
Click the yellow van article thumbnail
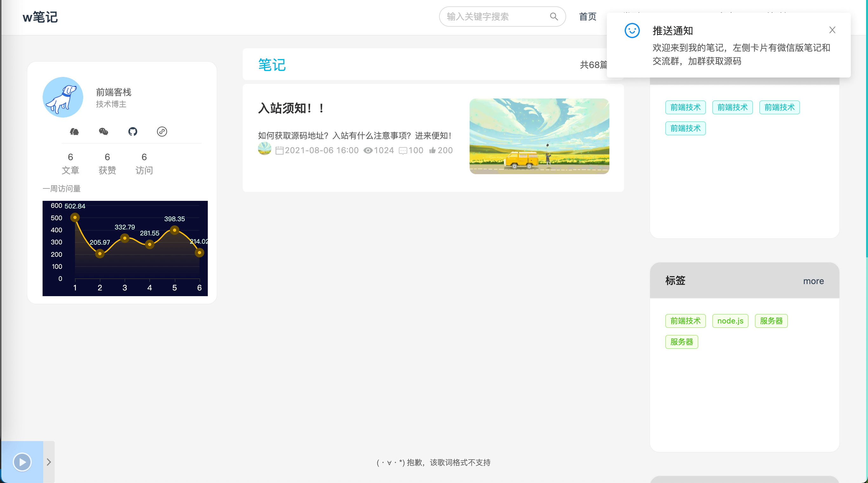(539, 136)
